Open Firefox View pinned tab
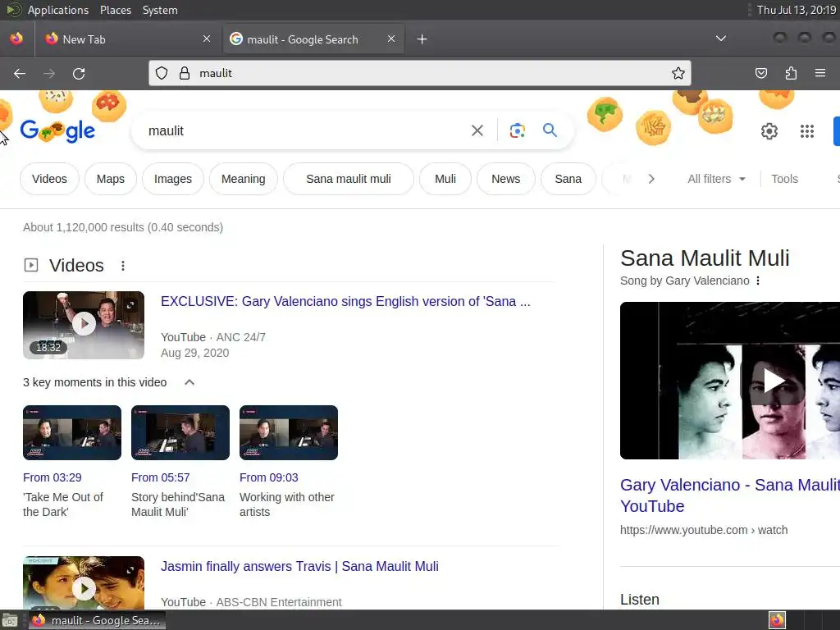 coord(16,39)
